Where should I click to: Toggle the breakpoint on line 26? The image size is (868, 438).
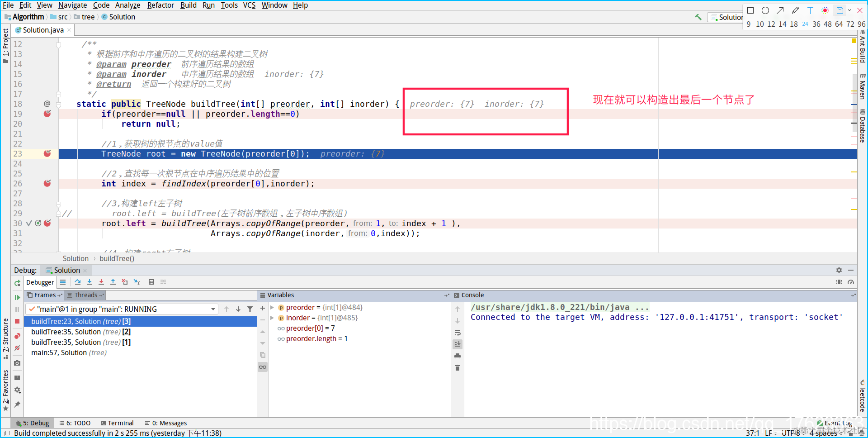coord(47,183)
